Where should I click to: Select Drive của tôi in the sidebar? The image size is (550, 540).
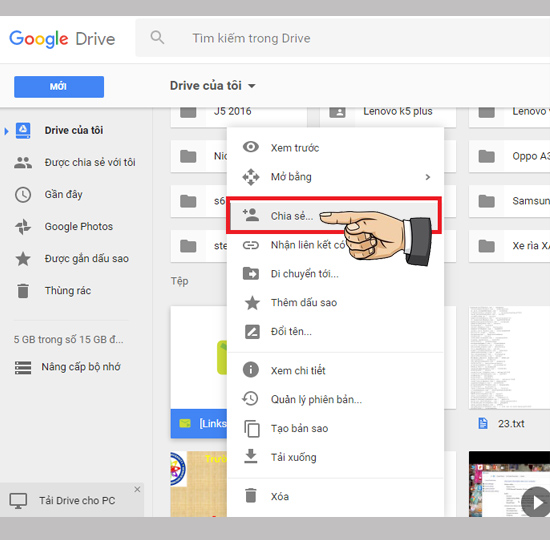[74, 131]
